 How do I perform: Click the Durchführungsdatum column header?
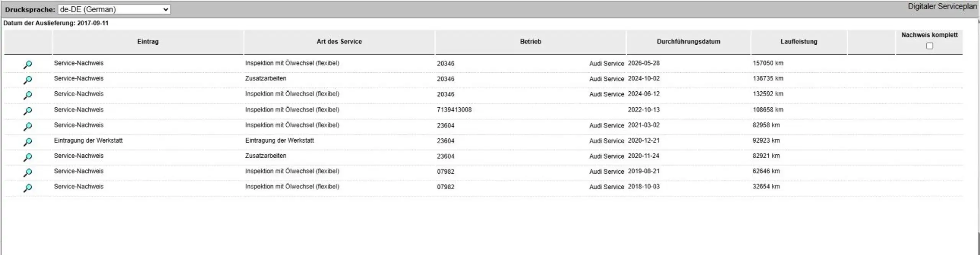[x=688, y=41]
